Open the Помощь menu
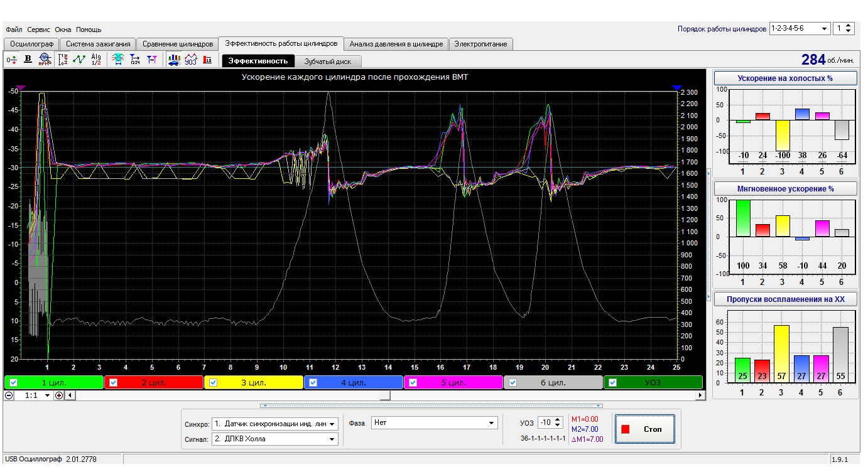 click(89, 30)
